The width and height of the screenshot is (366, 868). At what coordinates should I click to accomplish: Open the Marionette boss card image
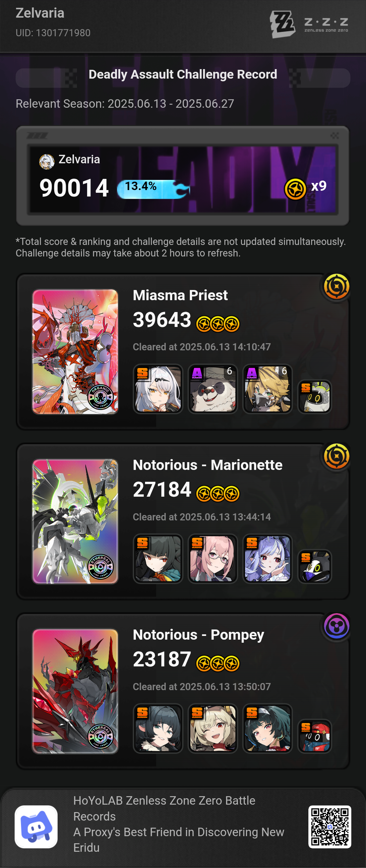pyautogui.click(x=75, y=521)
